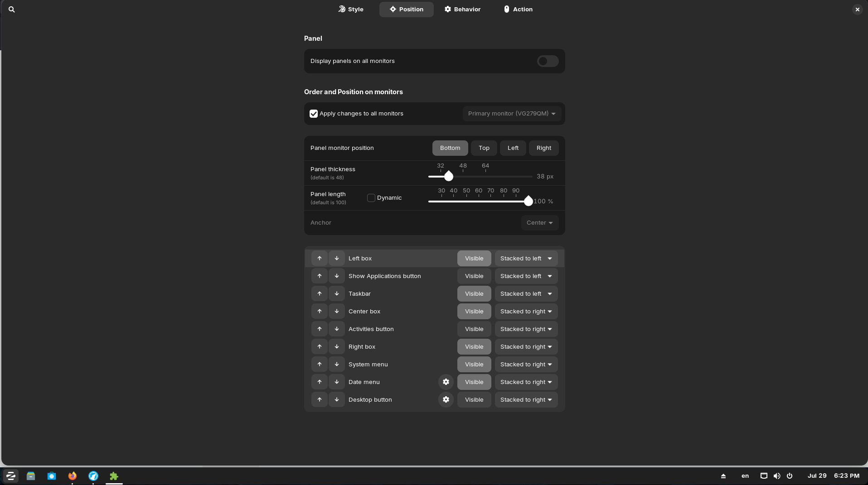Open the power menu icon
868x485 pixels.
790,476
